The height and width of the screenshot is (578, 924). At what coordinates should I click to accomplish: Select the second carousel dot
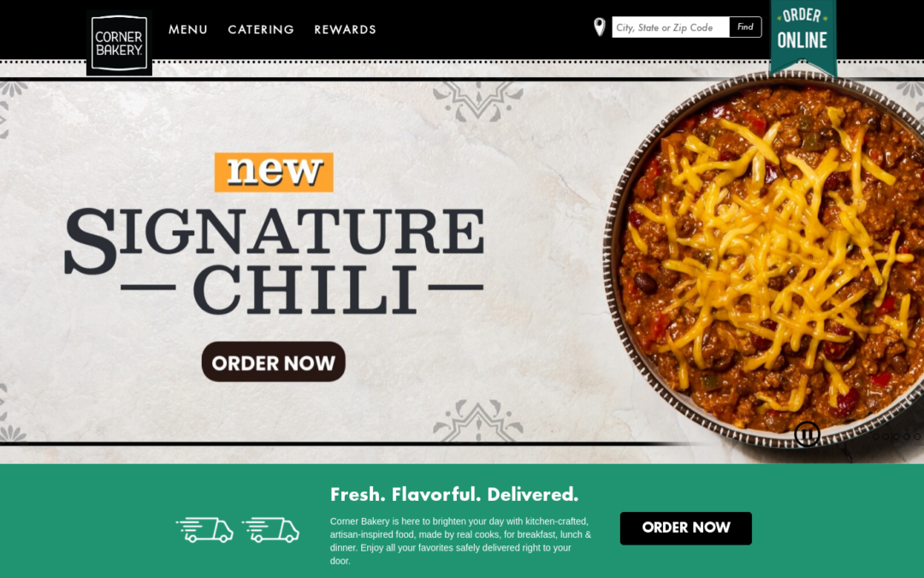coord(885,437)
